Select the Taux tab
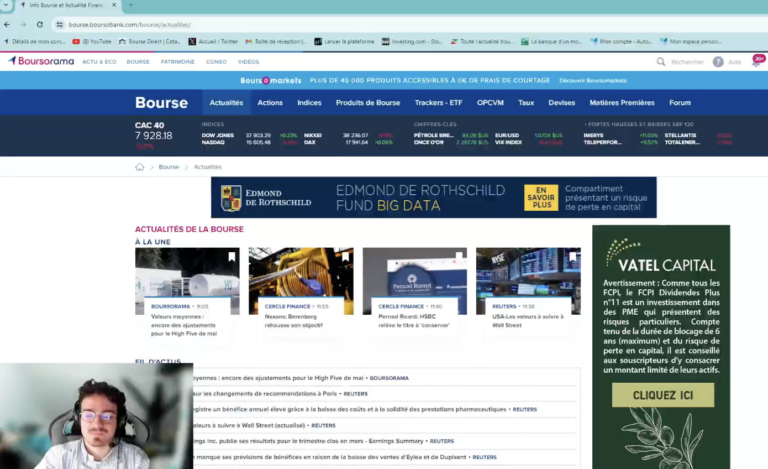This screenshot has width=768, height=469. (x=526, y=103)
